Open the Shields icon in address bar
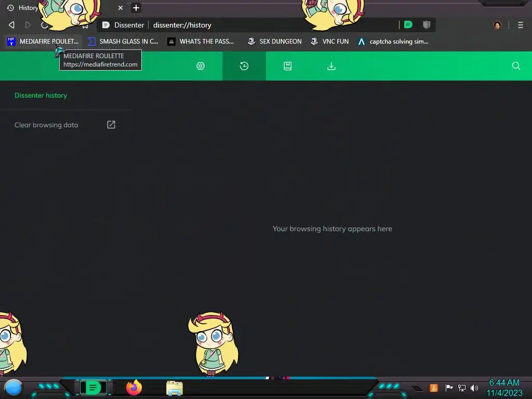532x399 pixels. [427, 25]
